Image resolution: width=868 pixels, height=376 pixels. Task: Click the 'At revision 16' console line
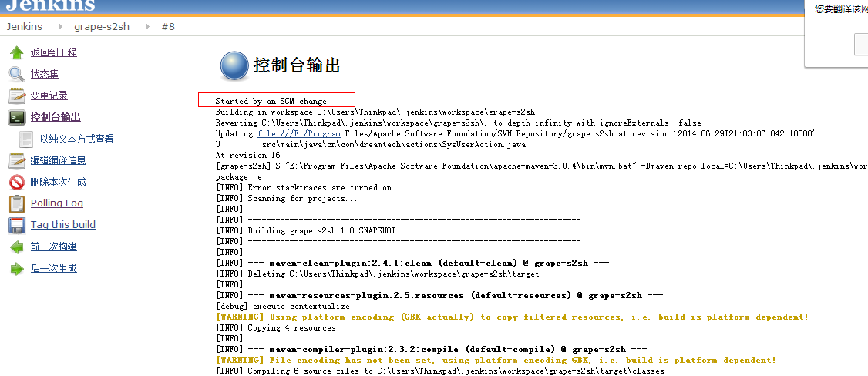tap(248, 156)
